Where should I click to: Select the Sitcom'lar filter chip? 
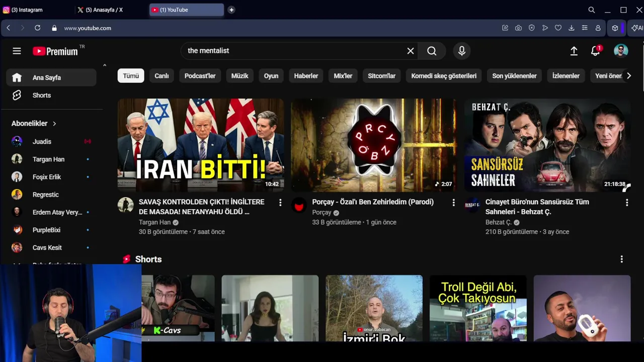(x=382, y=76)
